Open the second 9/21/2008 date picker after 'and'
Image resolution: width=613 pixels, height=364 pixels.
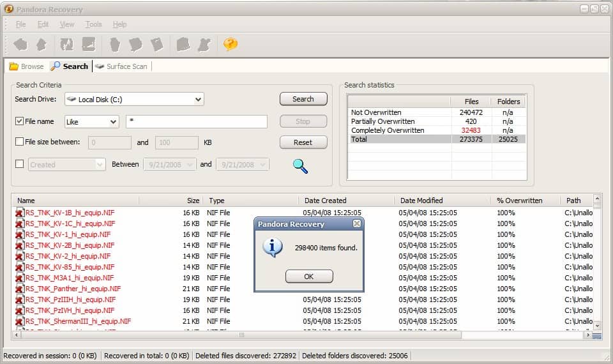[242, 165]
